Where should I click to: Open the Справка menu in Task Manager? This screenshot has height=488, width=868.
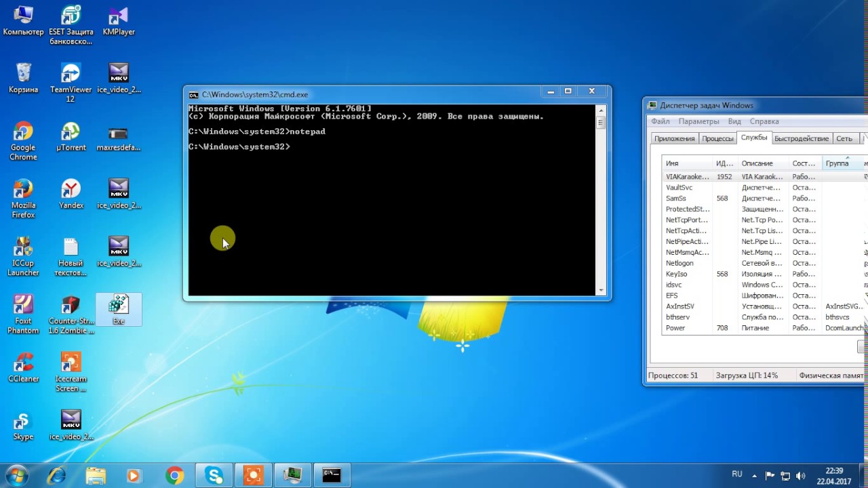point(764,121)
